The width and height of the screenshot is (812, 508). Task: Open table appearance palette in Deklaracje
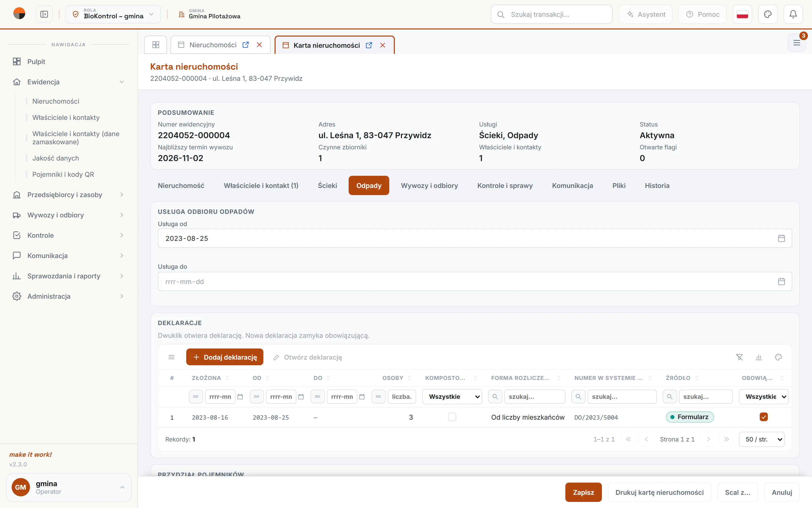point(779,357)
